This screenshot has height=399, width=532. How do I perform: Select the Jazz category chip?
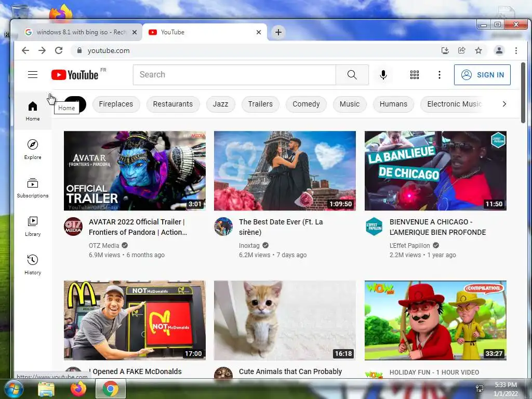coord(220,104)
